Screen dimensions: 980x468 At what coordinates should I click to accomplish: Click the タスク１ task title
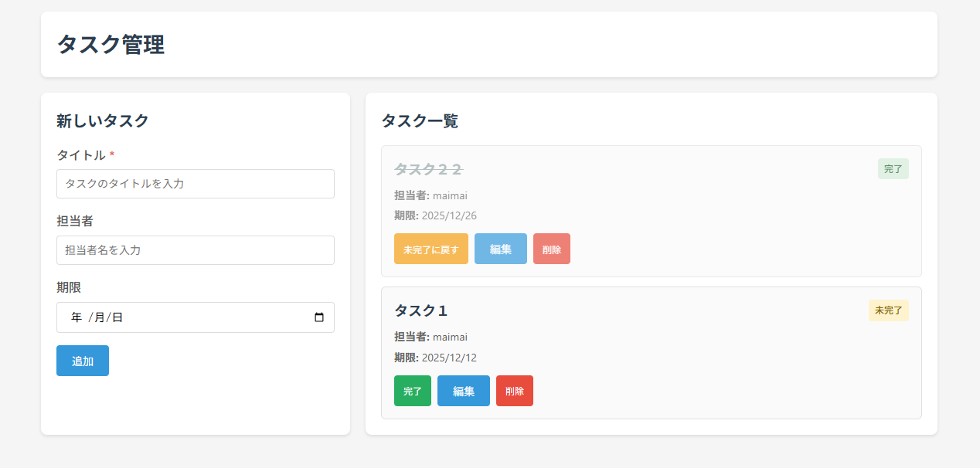(421, 310)
